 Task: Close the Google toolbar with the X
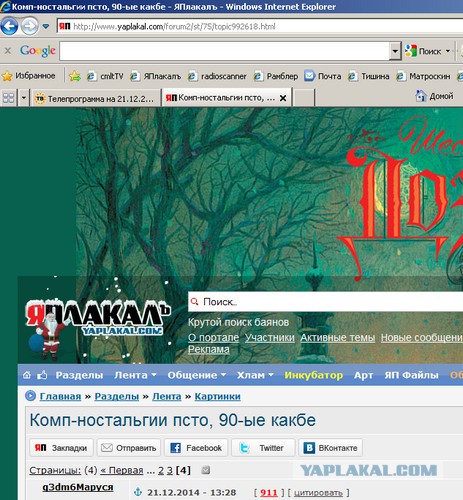[8, 51]
